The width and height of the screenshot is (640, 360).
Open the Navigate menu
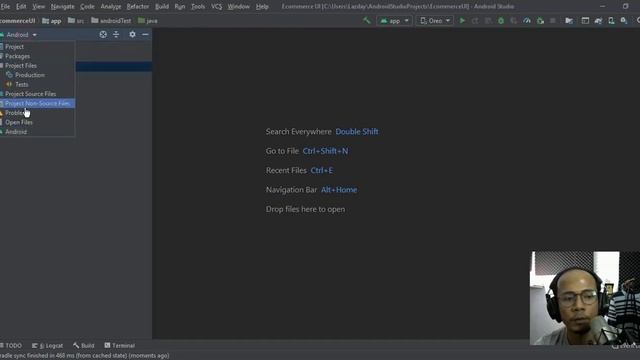coord(62,7)
